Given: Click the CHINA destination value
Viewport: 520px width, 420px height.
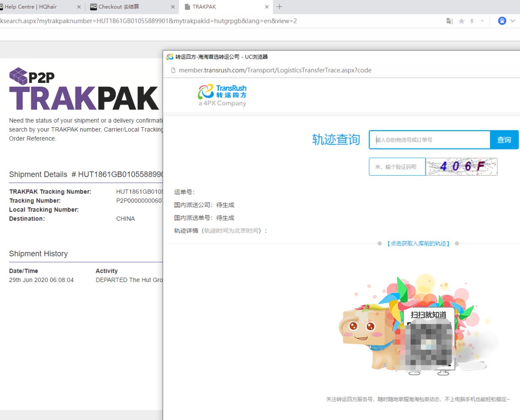Looking at the screenshot, I should click(x=126, y=219).
